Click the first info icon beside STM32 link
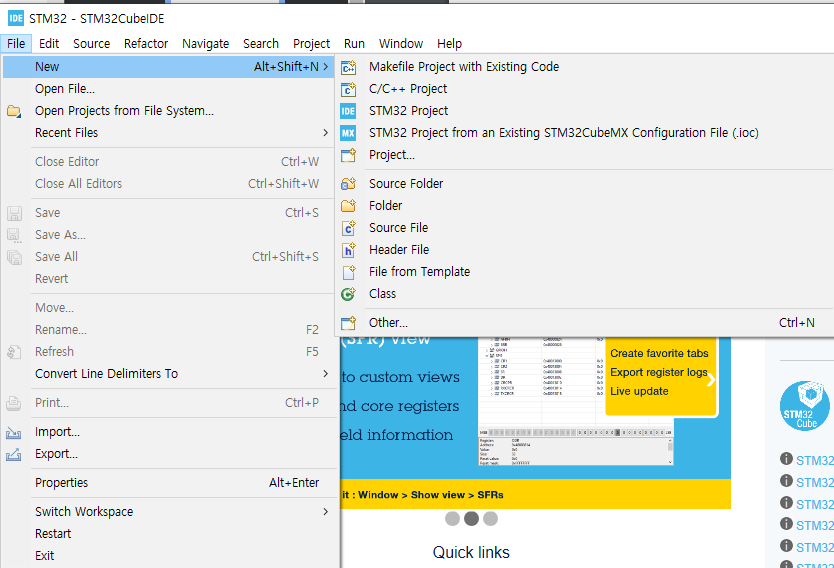 pos(786,458)
